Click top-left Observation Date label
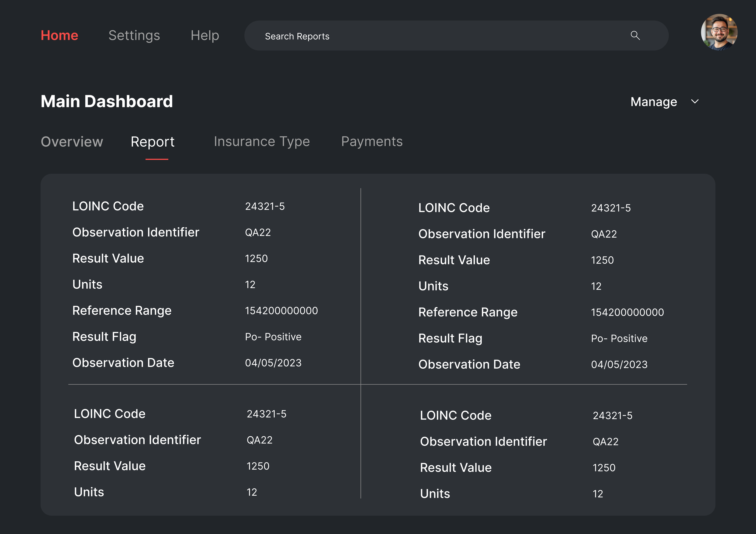 [x=123, y=363]
